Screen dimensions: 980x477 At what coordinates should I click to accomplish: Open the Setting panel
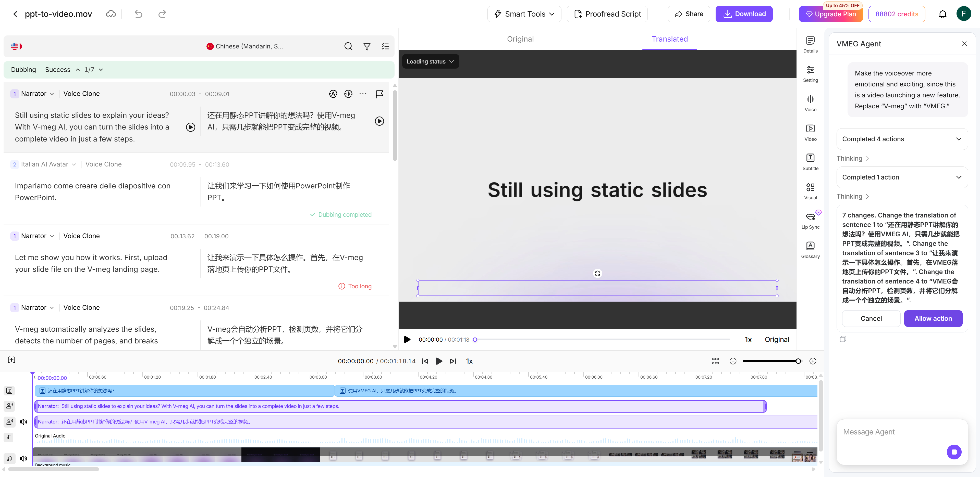(x=810, y=74)
